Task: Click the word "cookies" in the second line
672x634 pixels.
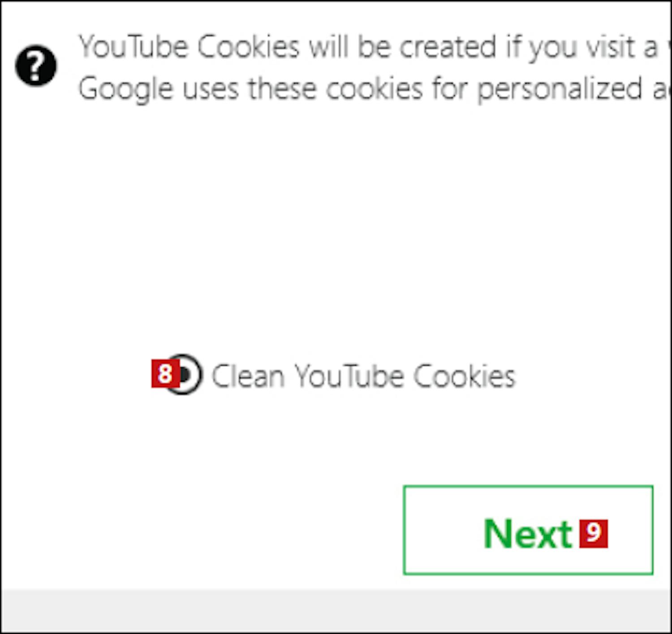Action: click(x=375, y=89)
